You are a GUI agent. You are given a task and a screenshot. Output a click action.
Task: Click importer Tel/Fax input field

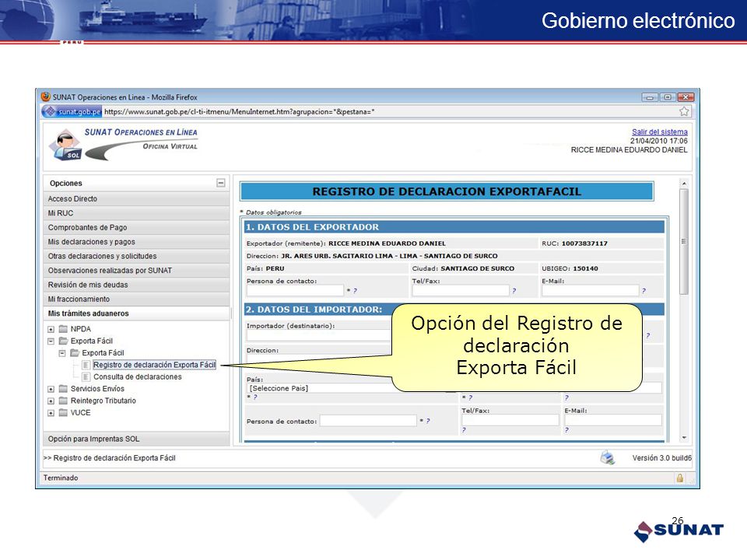510,420
